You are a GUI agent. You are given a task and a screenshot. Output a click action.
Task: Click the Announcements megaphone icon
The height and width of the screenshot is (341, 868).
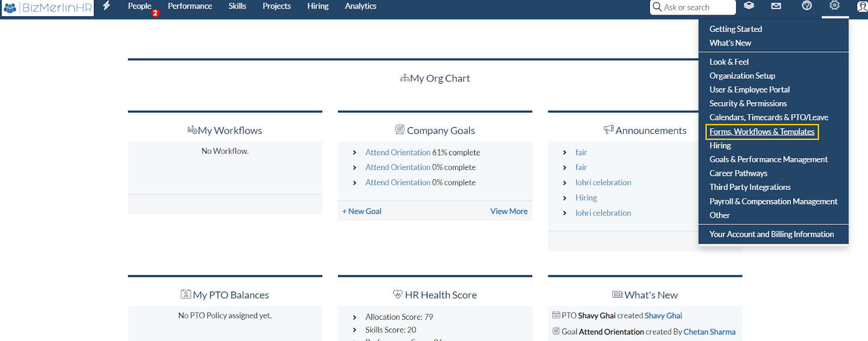[608, 129]
